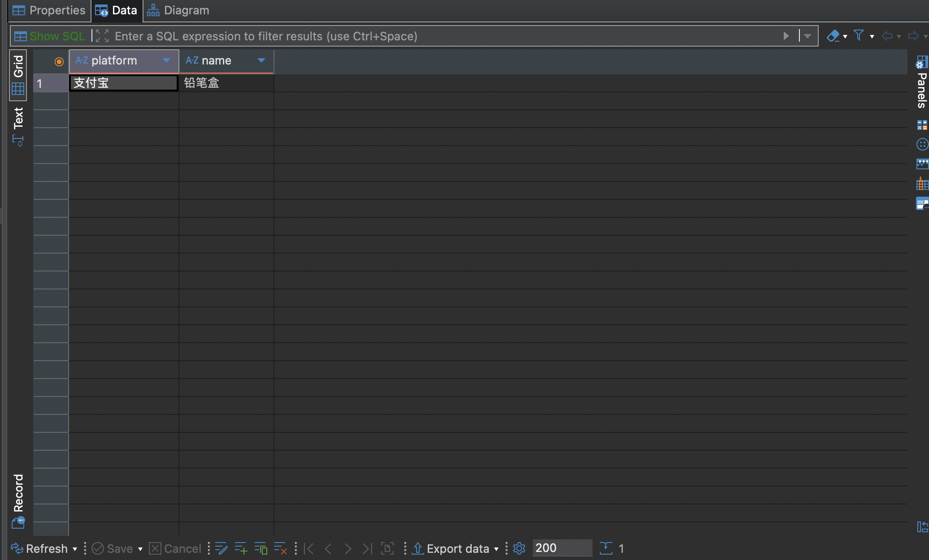Screen dimensions: 929x560
Task: Click the navigate forward arrow icon
Action: (x=913, y=36)
